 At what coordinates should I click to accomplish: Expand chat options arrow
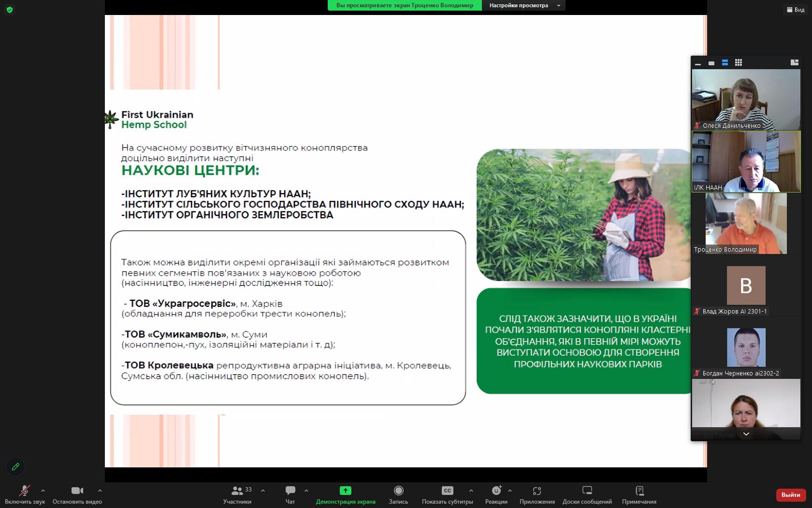tap(306, 491)
